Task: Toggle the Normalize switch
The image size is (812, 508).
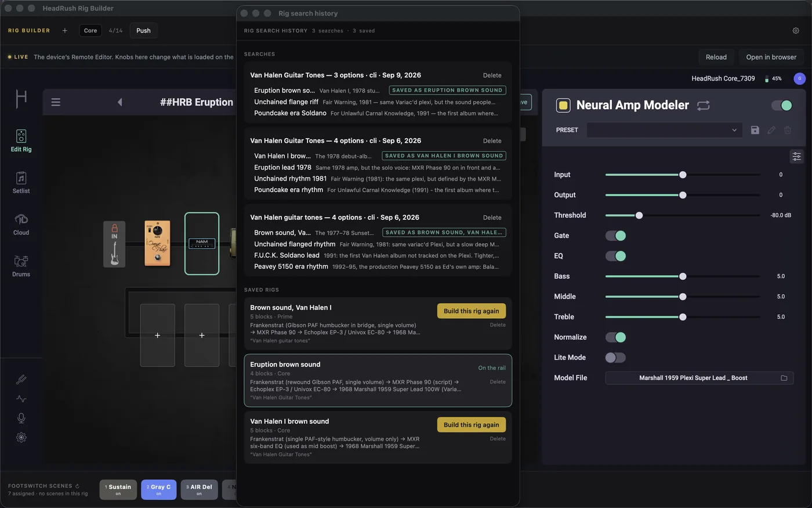Action: coord(616,337)
